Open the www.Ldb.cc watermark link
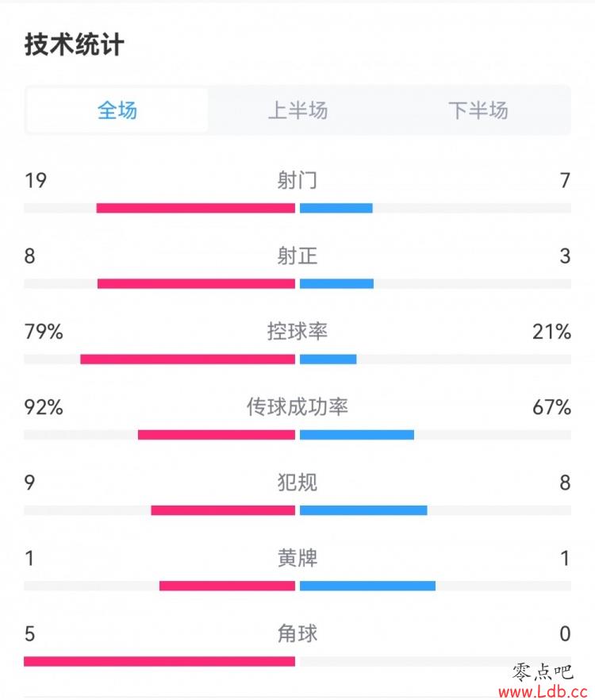Image resolution: width=595 pixels, height=700 pixels. (543, 692)
